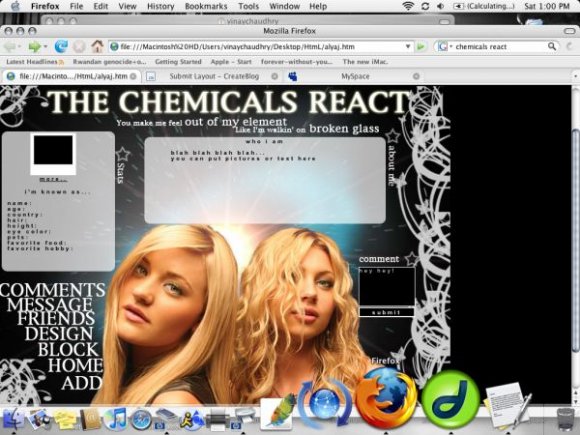Viewport: 580px width, 435px height.
Task: Click the BLOCK link
Action: [68, 350]
